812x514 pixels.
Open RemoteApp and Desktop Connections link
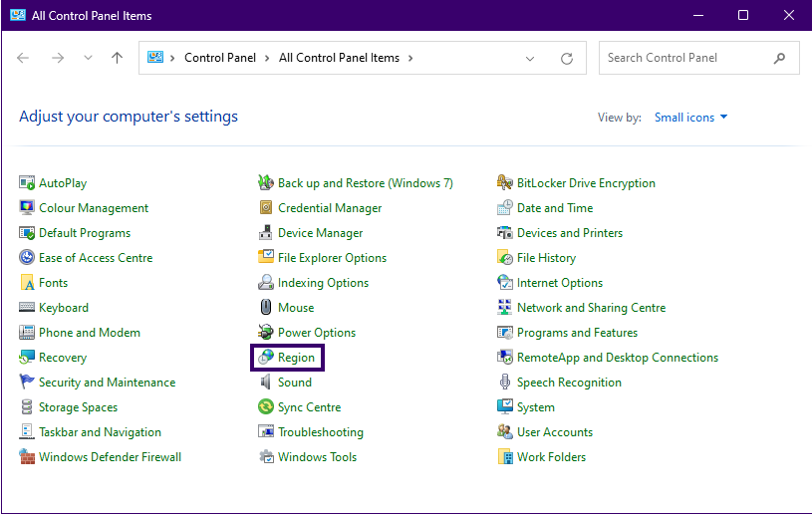point(618,358)
